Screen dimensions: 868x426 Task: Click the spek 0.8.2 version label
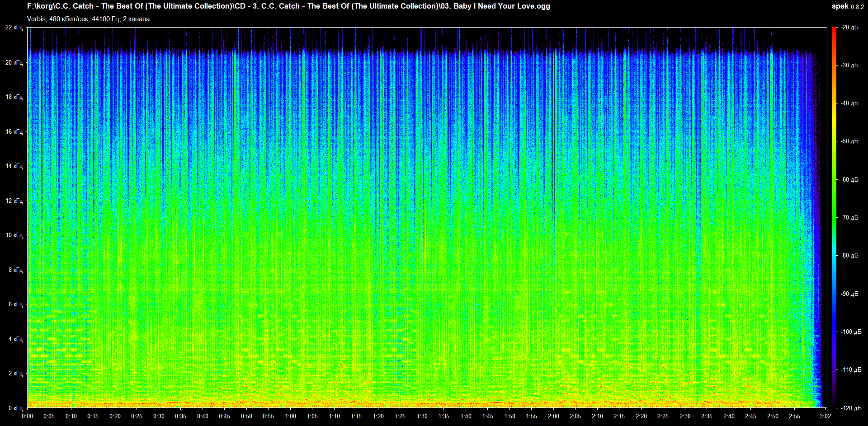[847, 6]
